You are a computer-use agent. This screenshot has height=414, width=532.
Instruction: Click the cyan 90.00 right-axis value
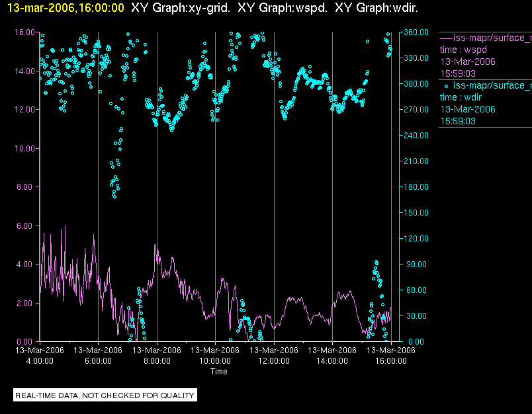pyautogui.click(x=418, y=264)
